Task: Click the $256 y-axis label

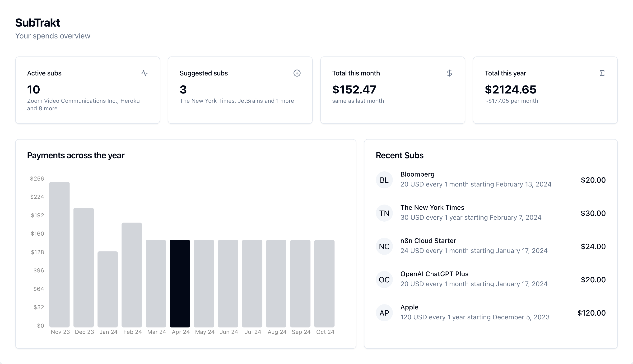Action: [37, 179]
